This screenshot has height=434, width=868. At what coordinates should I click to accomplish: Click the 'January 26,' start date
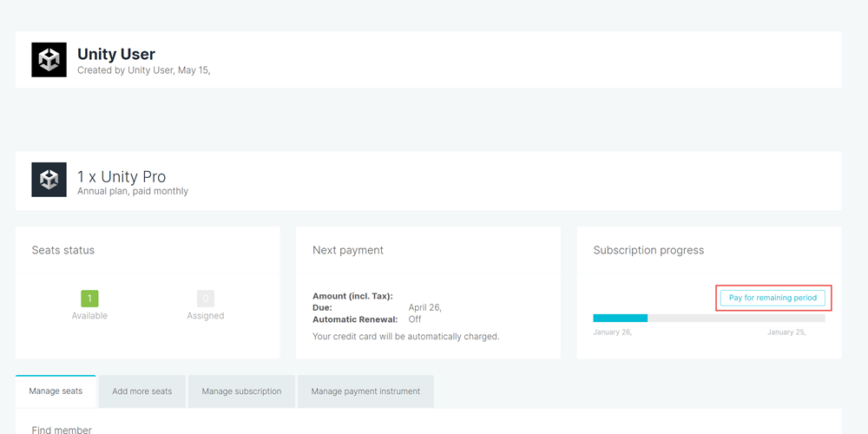[613, 332]
